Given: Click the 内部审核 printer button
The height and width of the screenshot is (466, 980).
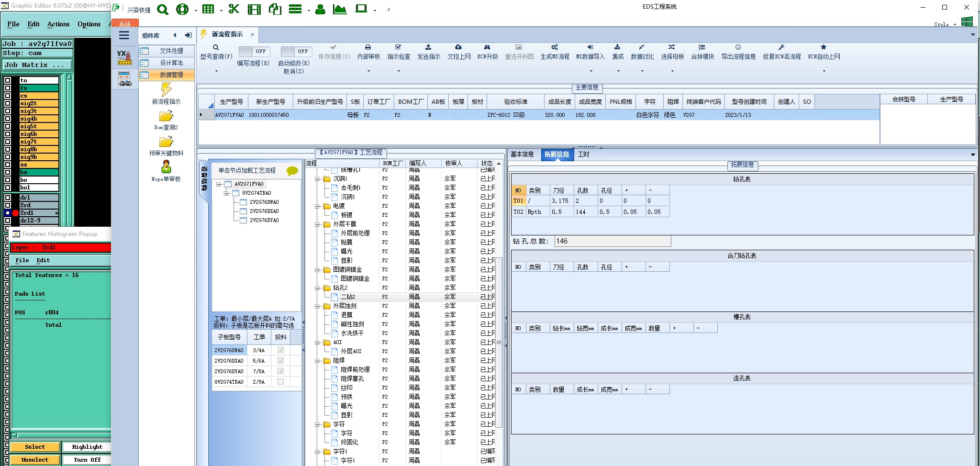Looking at the screenshot, I should point(368,52).
